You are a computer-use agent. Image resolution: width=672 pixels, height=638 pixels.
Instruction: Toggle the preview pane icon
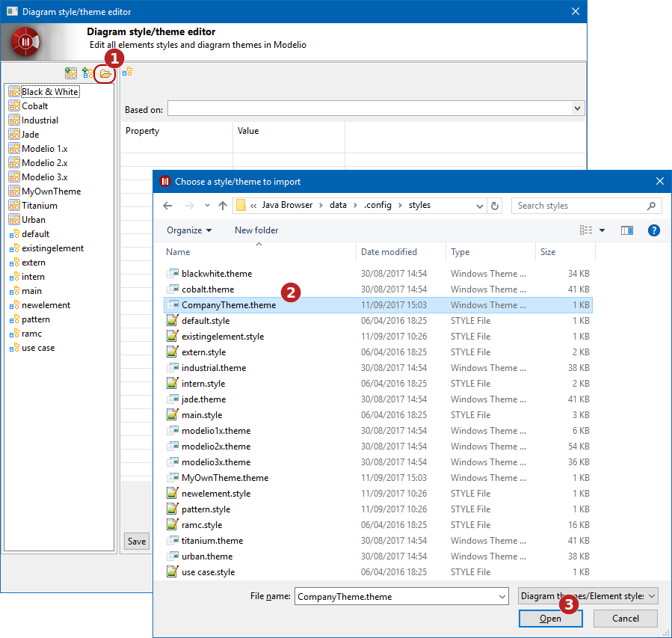(627, 230)
